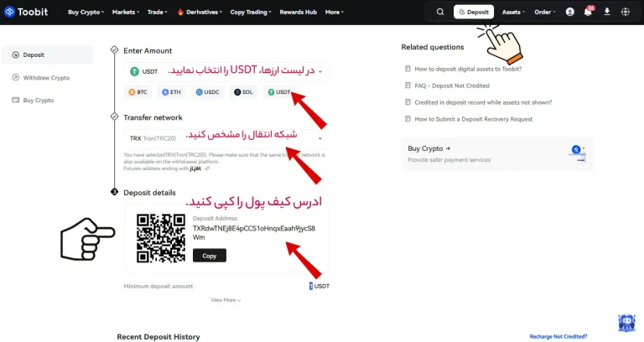This screenshot has width=644, height=342.
Task: Open the Buy Crypto payment services card
Action: click(497, 154)
